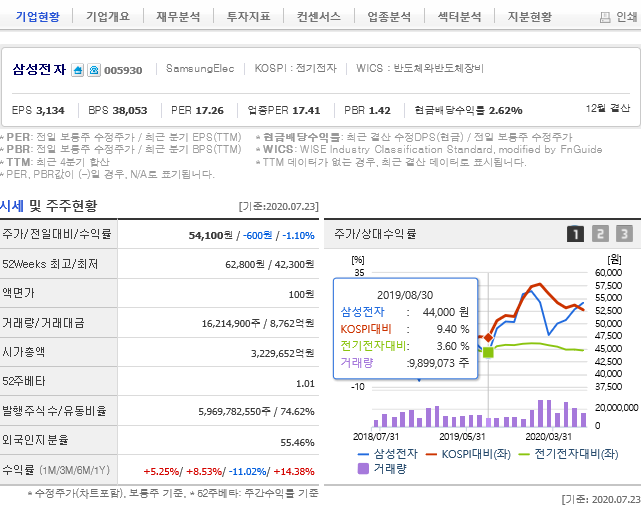Click the red diamond chart data marker
The width and height of the screenshot is (641, 506).
click(x=489, y=338)
